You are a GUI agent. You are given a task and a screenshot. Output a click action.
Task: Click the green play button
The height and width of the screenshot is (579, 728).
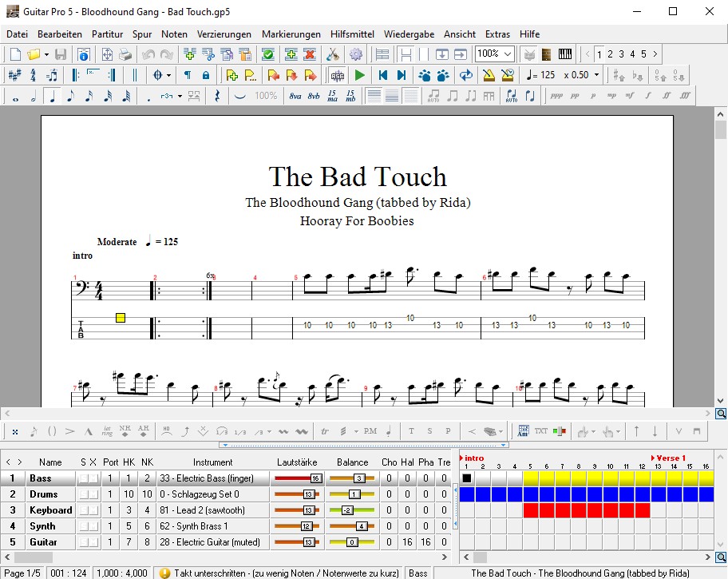(x=359, y=75)
